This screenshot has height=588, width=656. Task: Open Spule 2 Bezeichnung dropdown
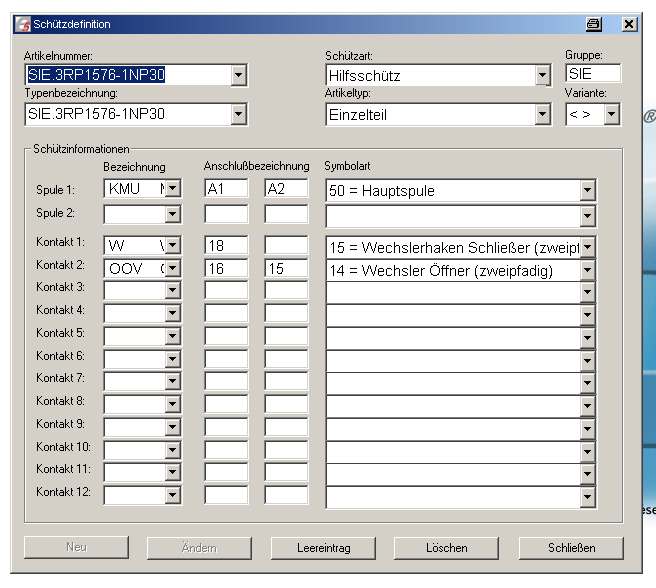pyautogui.click(x=173, y=215)
